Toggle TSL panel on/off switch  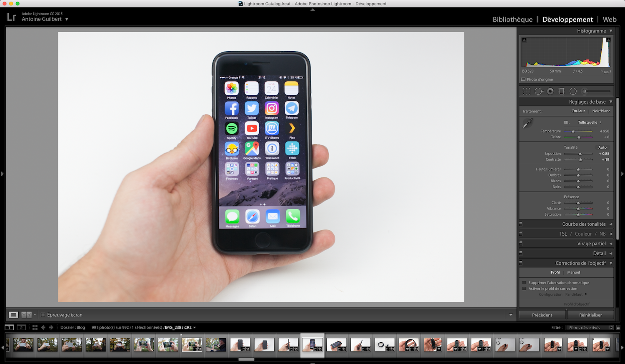click(521, 234)
